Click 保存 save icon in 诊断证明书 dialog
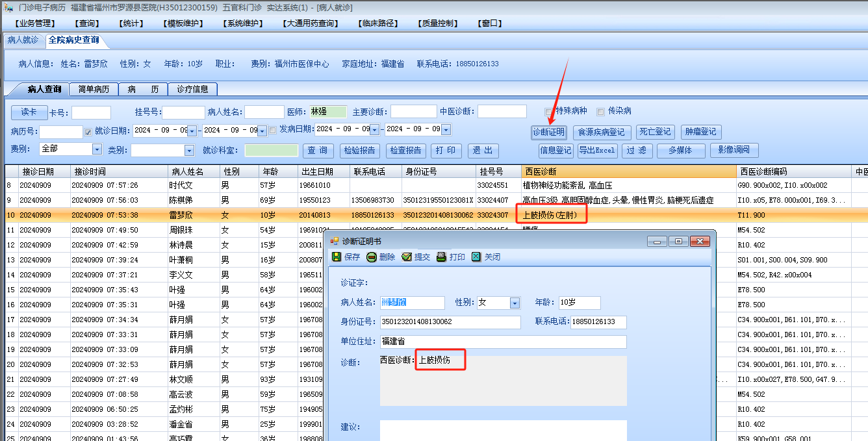Viewport: 868px width, 441px height. pos(337,257)
